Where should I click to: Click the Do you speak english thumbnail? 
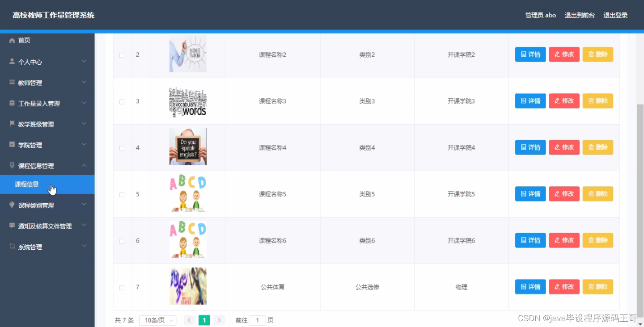click(x=188, y=147)
